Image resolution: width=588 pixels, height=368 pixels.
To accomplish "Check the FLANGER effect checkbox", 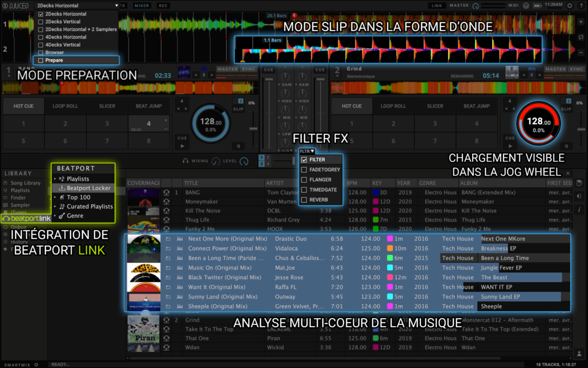I will (x=304, y=179).
